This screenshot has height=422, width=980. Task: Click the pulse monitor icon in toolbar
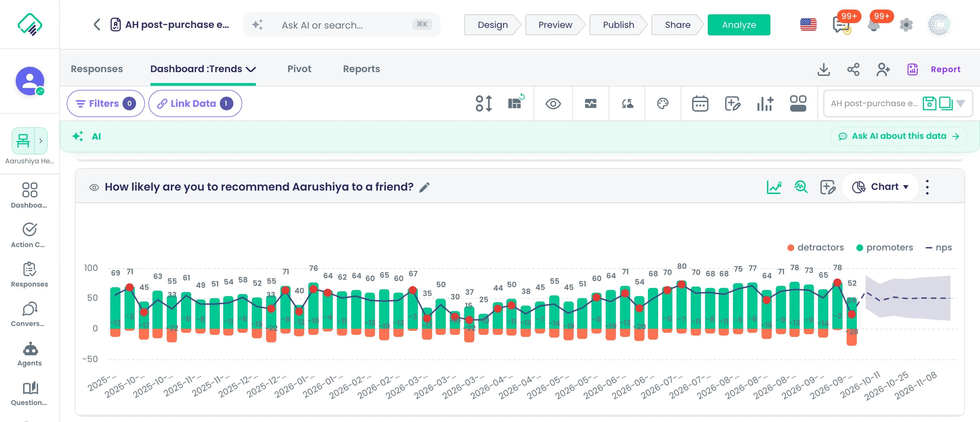(x=590, y=103)
